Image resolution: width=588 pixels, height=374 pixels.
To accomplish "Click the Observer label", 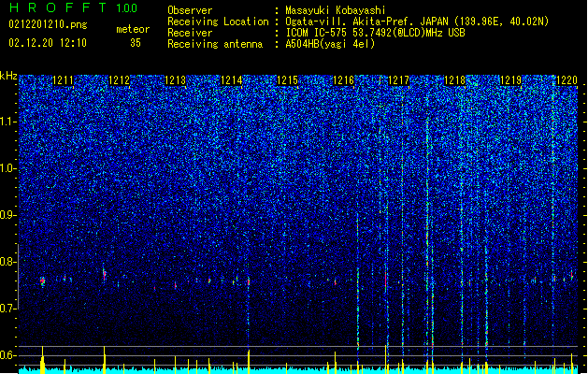I will tap(190, 10).
